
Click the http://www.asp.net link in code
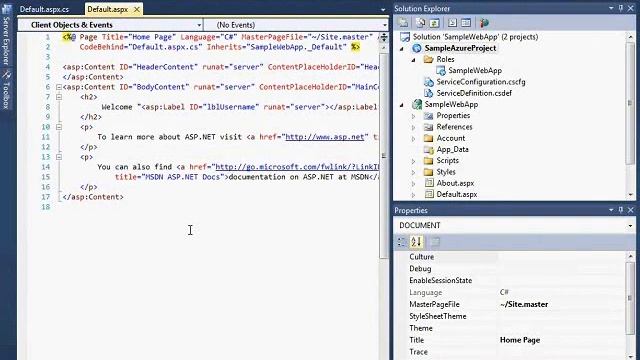pyautogui.click(x=324, y=137)
